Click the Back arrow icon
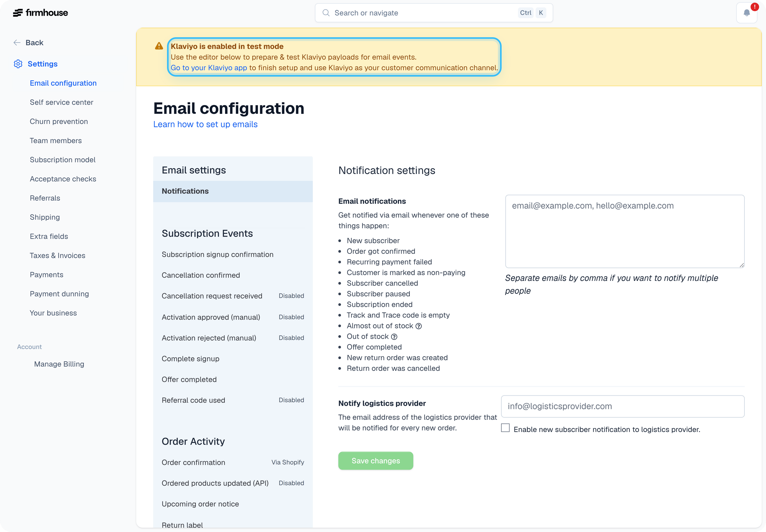766x532 pixels. click(x=17, y=43)
